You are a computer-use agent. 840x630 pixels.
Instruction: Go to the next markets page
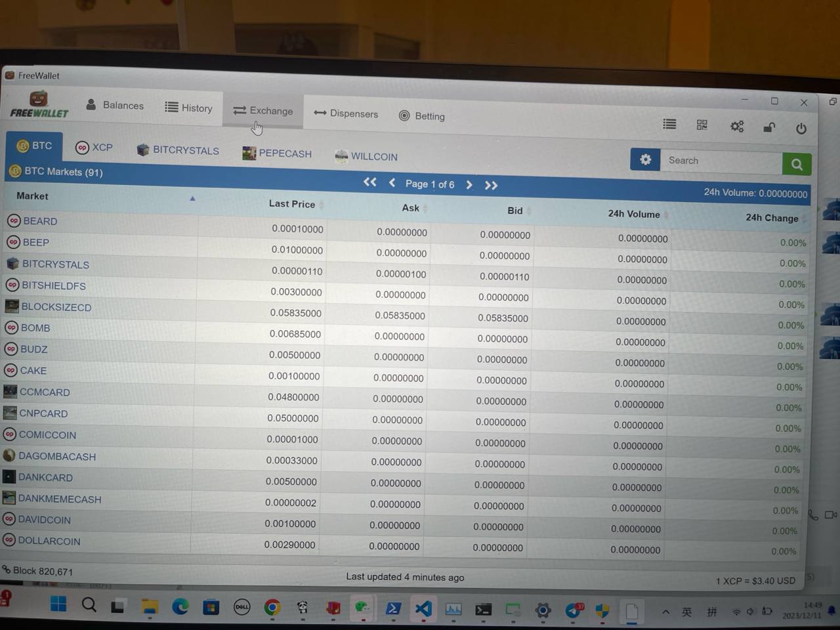click(469, 185)
